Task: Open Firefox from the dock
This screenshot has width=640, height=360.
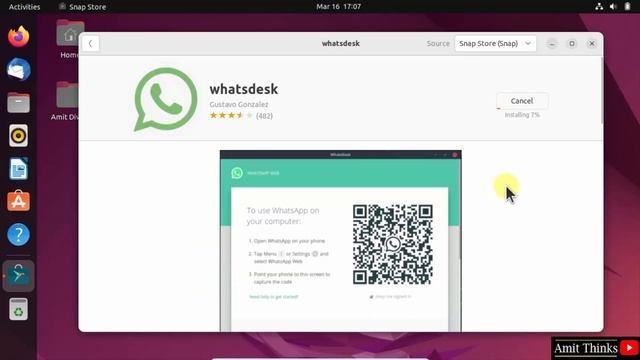Action: 18,37
